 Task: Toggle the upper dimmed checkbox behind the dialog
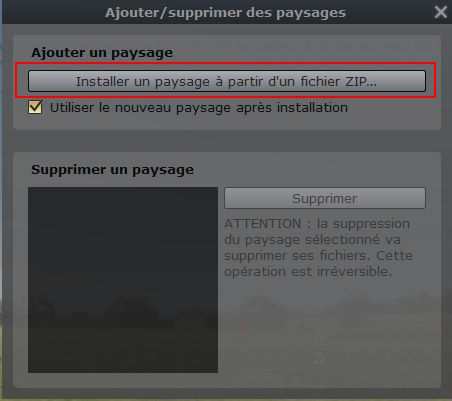319,335
